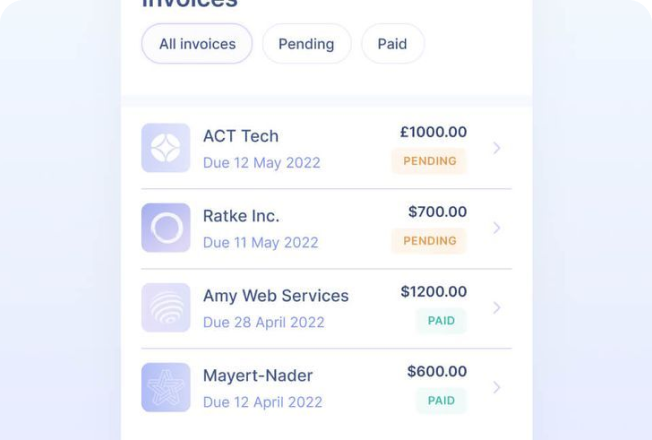Click the Due 11 May 2022 date
652x440 pixels.
click(x=261, y=242)
